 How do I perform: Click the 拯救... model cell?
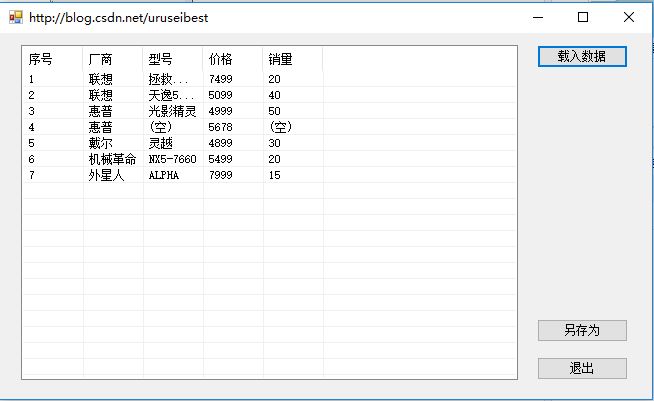coord(169,79)
